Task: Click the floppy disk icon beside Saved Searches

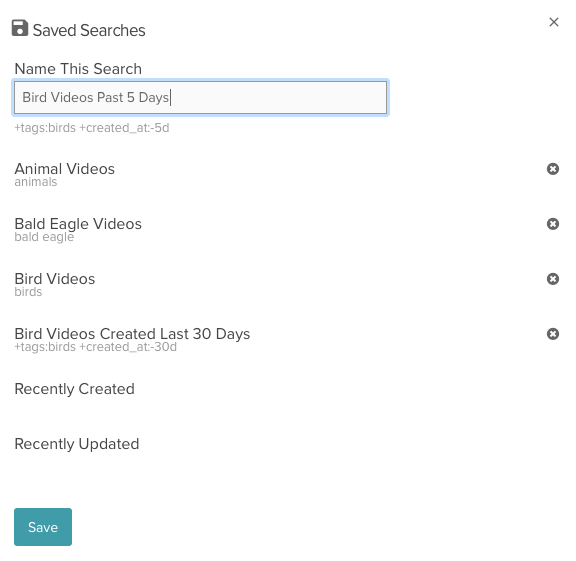Action: coord(20,28)
